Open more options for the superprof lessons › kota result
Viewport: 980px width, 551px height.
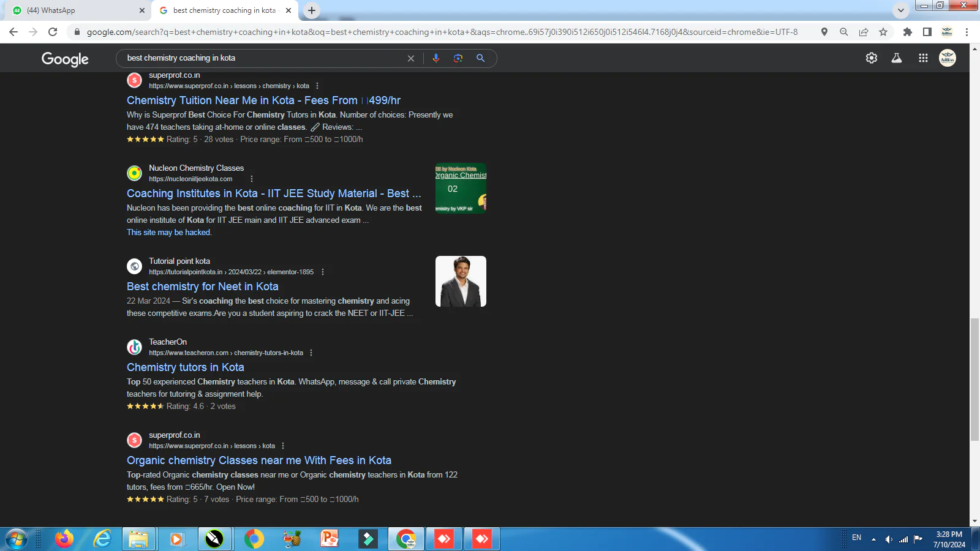pos(283,446)
